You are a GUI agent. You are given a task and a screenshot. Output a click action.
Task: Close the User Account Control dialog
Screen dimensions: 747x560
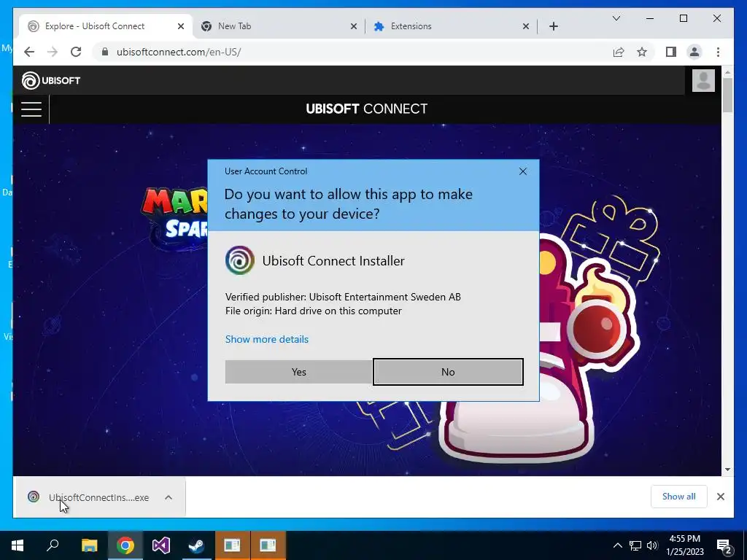[522, 171]
